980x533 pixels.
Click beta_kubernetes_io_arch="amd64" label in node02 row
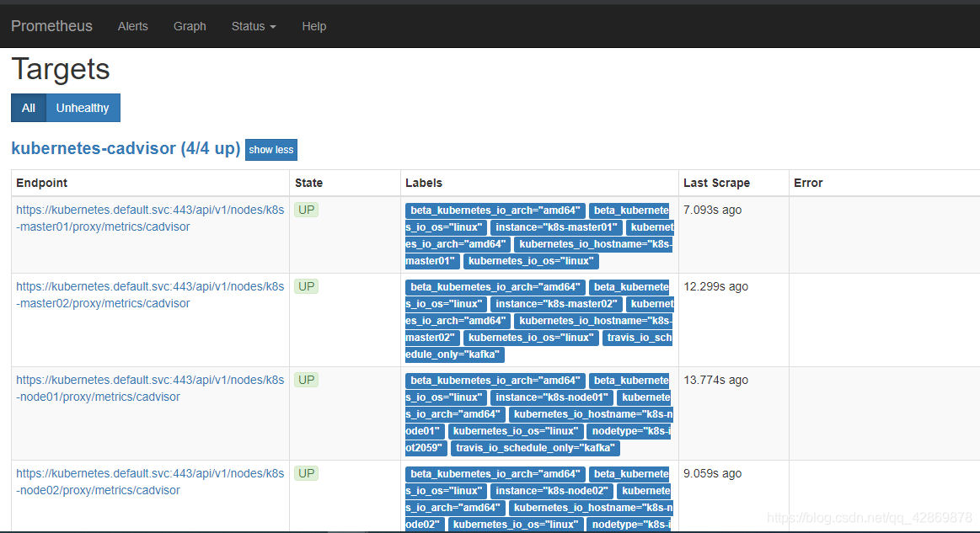pos(495,474)
